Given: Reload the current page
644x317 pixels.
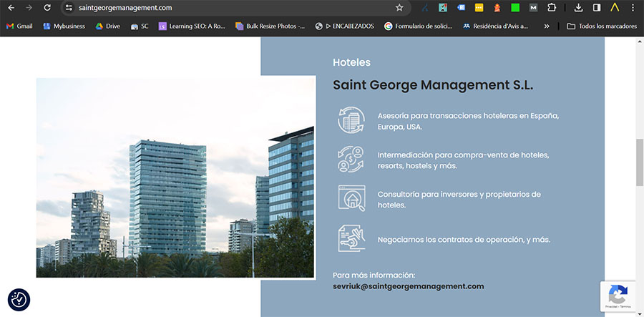Looking at the screenshot, I should point(47,7).
